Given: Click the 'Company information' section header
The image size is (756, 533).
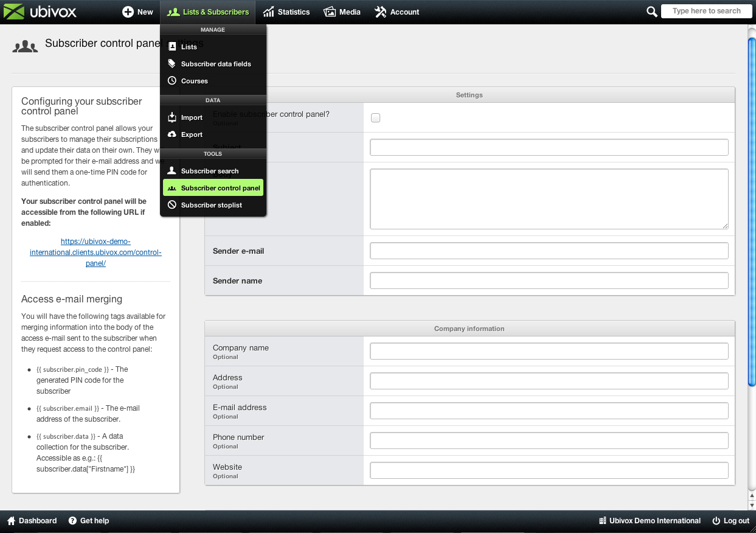Looking at the screenshot, I should coord(470,329).
